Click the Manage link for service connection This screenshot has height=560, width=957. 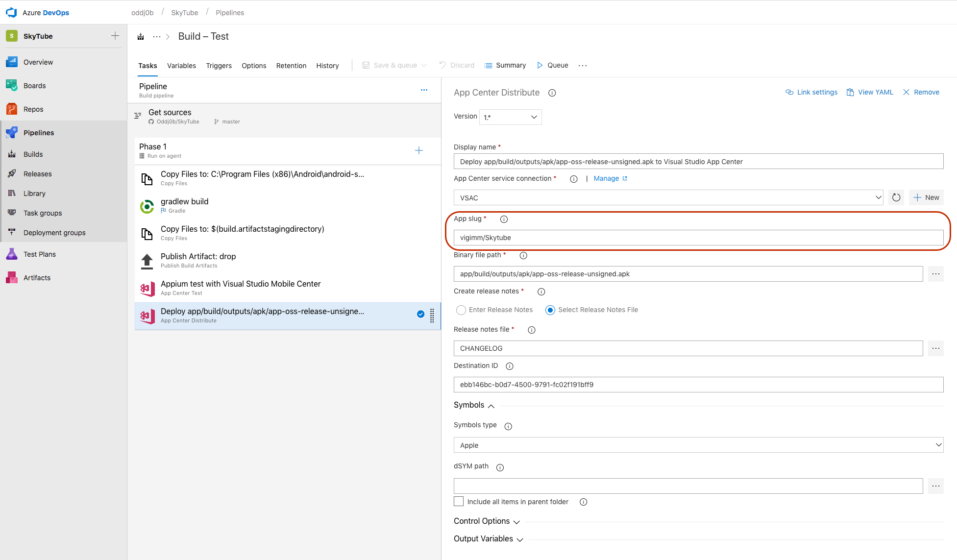[x=605, y=179]
